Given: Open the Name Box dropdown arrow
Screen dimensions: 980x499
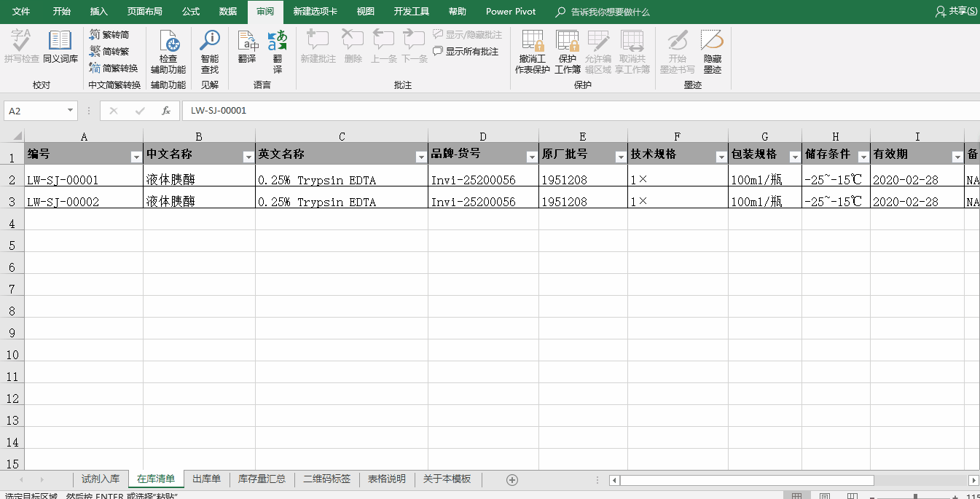Looking at the screenshot, I should click(x=71, y=111).
